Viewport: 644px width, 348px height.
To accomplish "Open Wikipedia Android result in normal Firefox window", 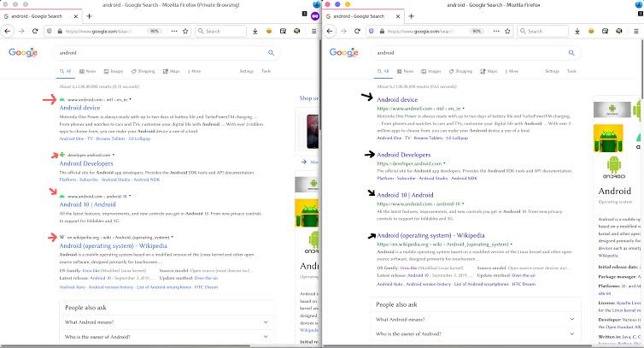I will tap(430, 235).
